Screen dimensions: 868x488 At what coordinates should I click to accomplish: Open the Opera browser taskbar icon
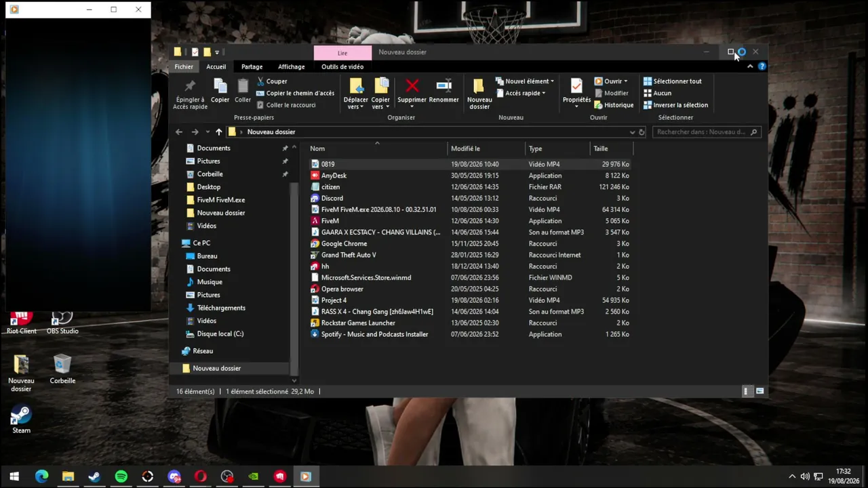pos(201,476)
